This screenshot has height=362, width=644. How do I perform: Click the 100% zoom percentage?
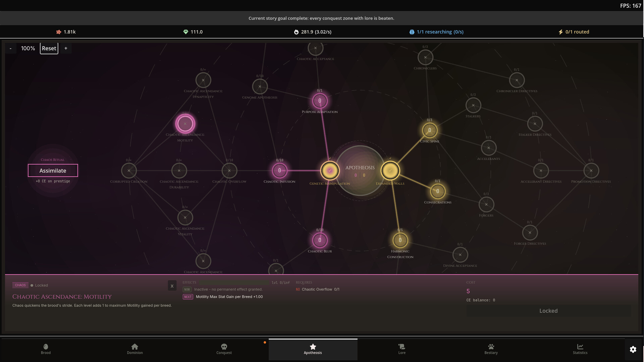click(x=28, y=48)
